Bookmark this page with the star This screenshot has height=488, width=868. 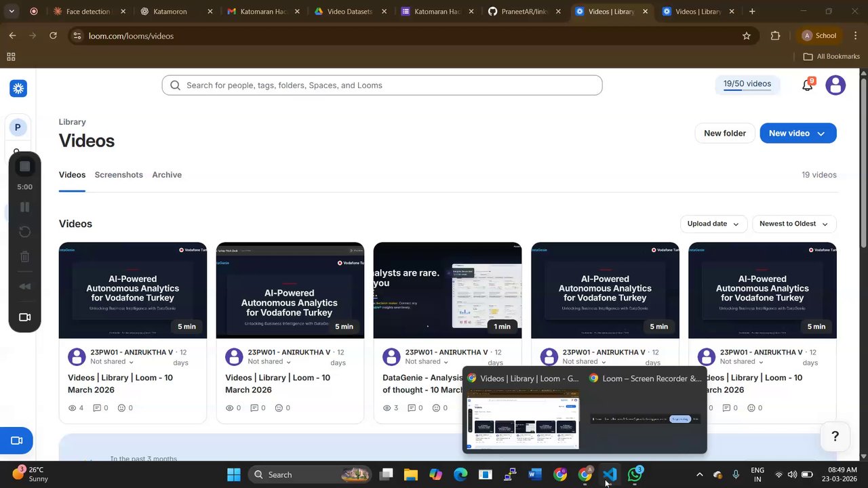pyautogui.click(x=747, y=36)
